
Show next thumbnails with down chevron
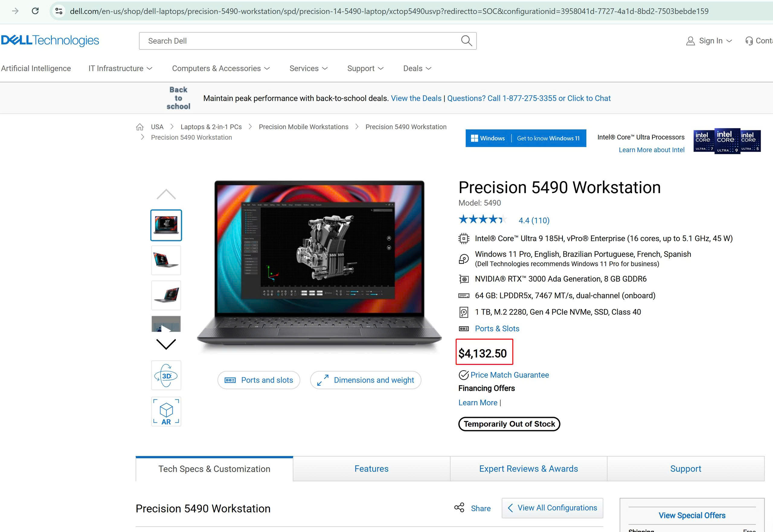pos(166,344)
